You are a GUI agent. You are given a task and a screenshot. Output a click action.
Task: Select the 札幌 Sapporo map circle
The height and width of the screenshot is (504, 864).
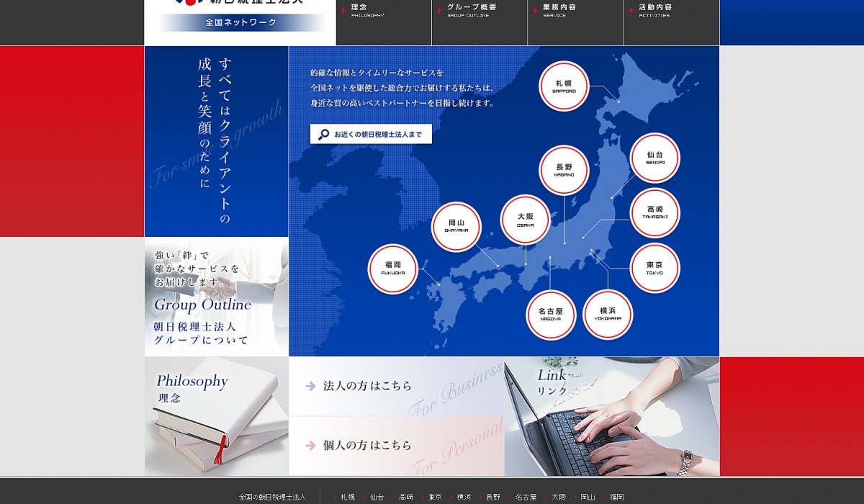coord(564,86)
